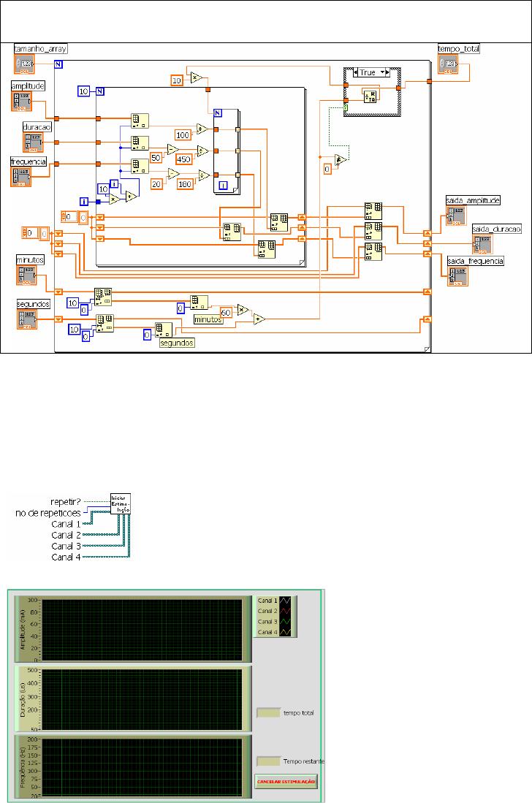Click the Amplitude (mA) chart area

click(142, 629)
